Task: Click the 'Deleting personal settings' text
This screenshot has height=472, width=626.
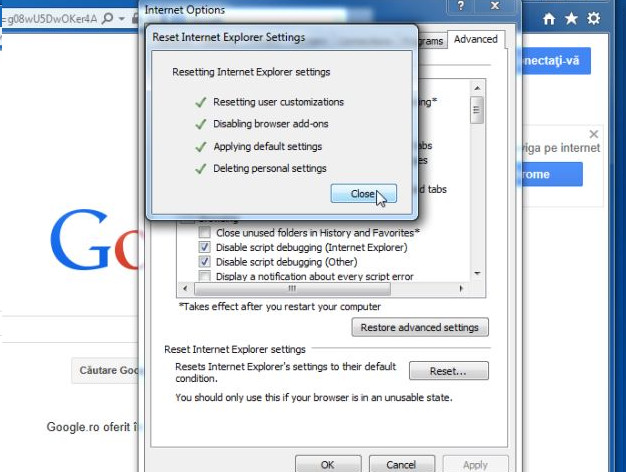Action: [269, 169]
